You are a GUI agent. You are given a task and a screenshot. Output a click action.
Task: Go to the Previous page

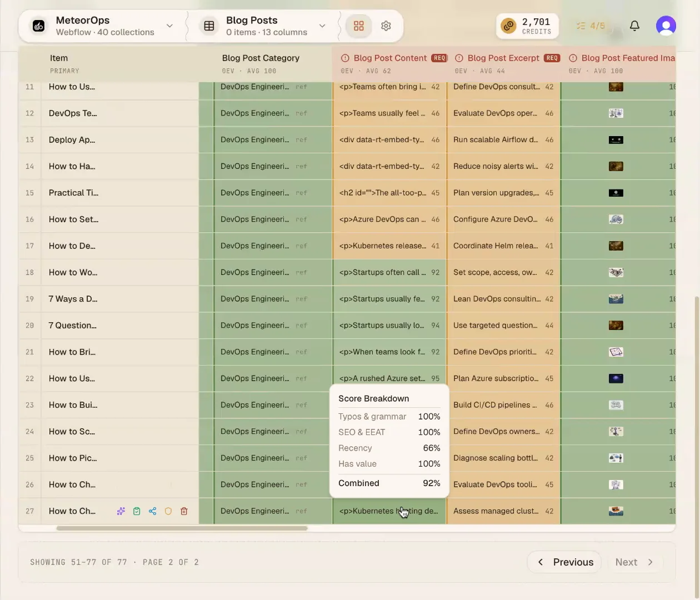[564, 562]
